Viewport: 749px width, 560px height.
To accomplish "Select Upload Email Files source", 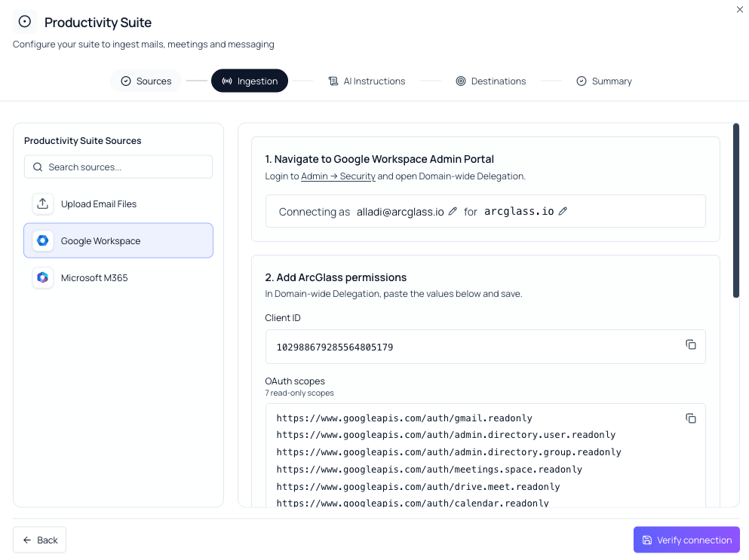I will pyautogui.click(x=118, y=203).
